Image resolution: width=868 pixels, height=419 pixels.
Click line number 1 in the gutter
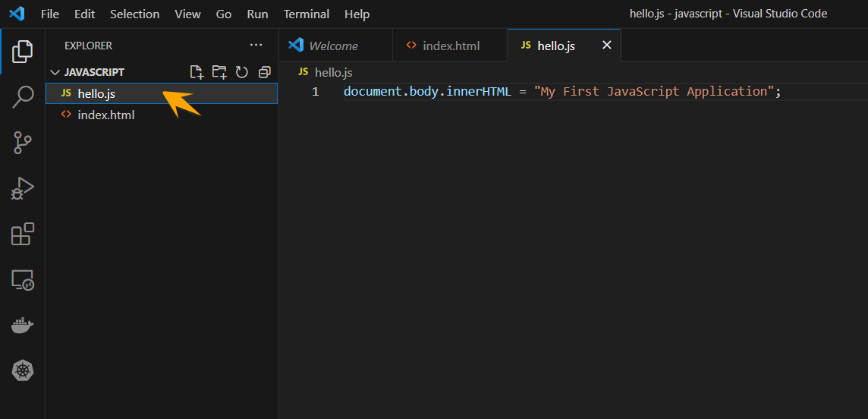click(x=315, y=92)
